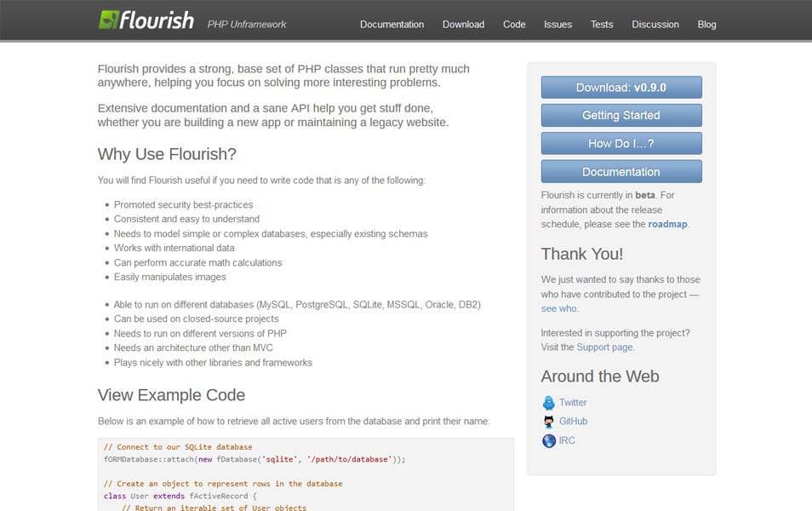Click 'Promoted security best-practices' list item

[x=183, y=204]
